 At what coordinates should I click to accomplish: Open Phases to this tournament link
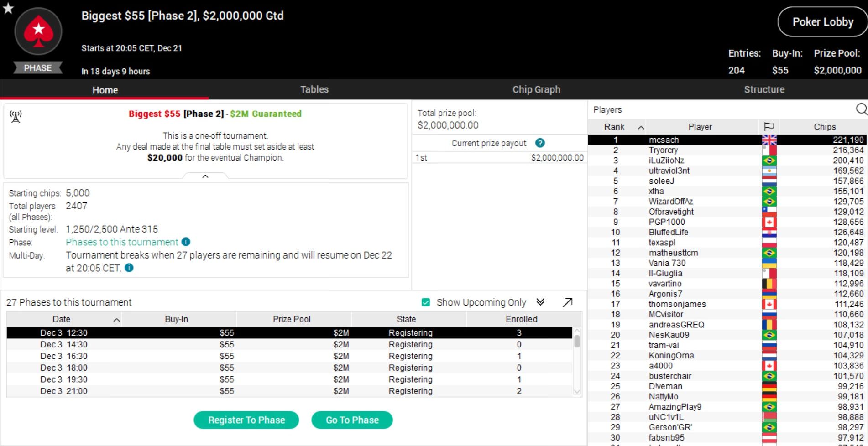122,242
